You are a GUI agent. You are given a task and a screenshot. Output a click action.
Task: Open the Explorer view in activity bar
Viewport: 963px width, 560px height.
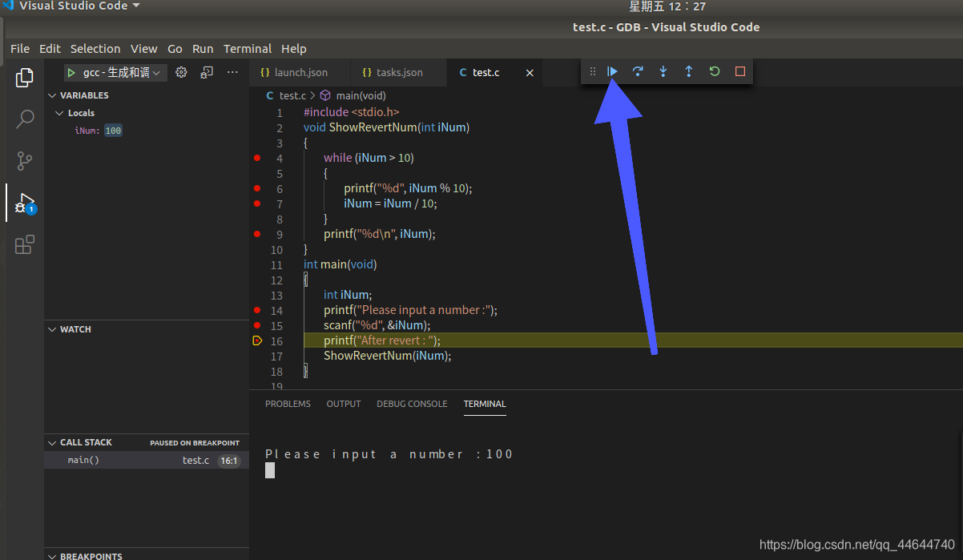point(25,78)
